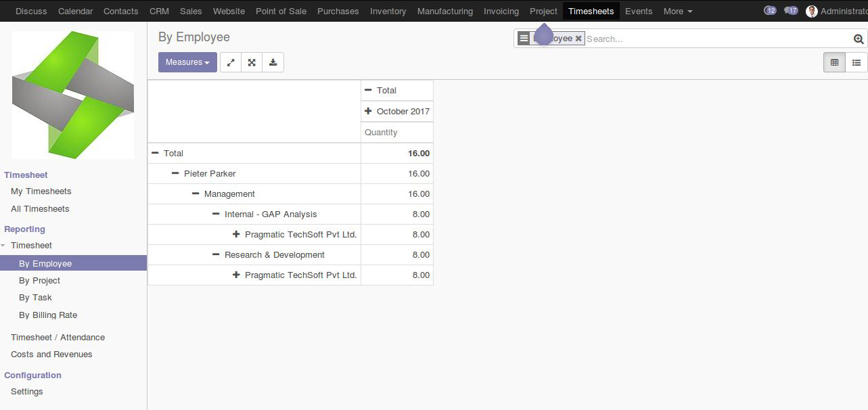Click the flip axis arrows icon
The image size is (868, 410).
pyautogui.click(x=231, y=62)
